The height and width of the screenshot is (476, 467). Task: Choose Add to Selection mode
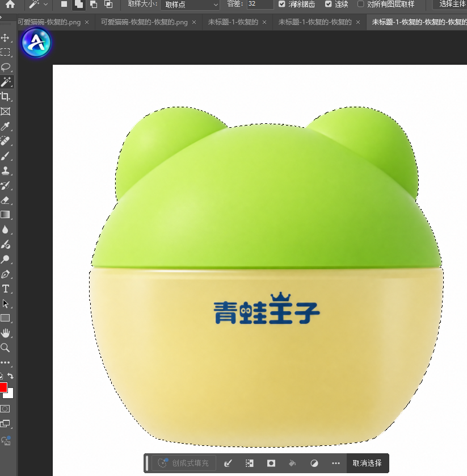(x=79, y=4)
